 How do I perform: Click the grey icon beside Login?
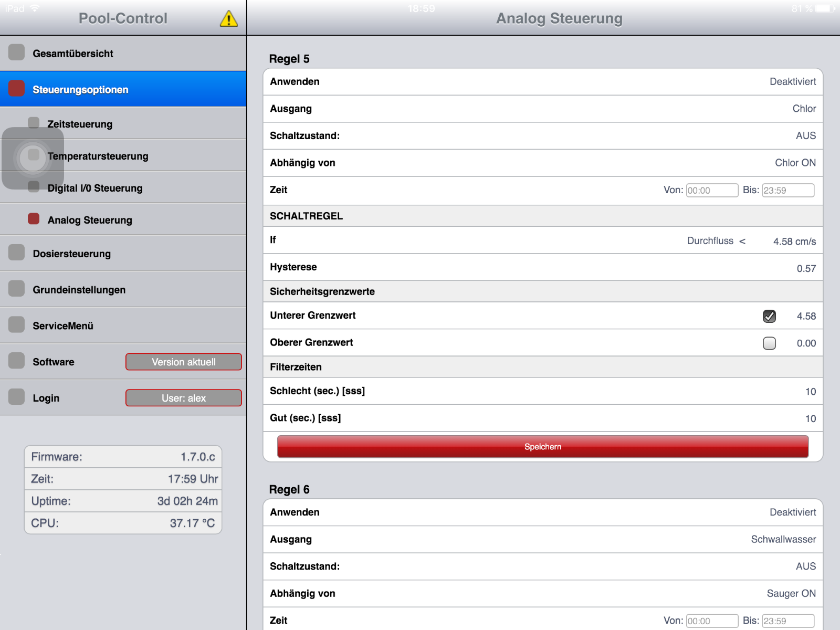coord(16,397)
